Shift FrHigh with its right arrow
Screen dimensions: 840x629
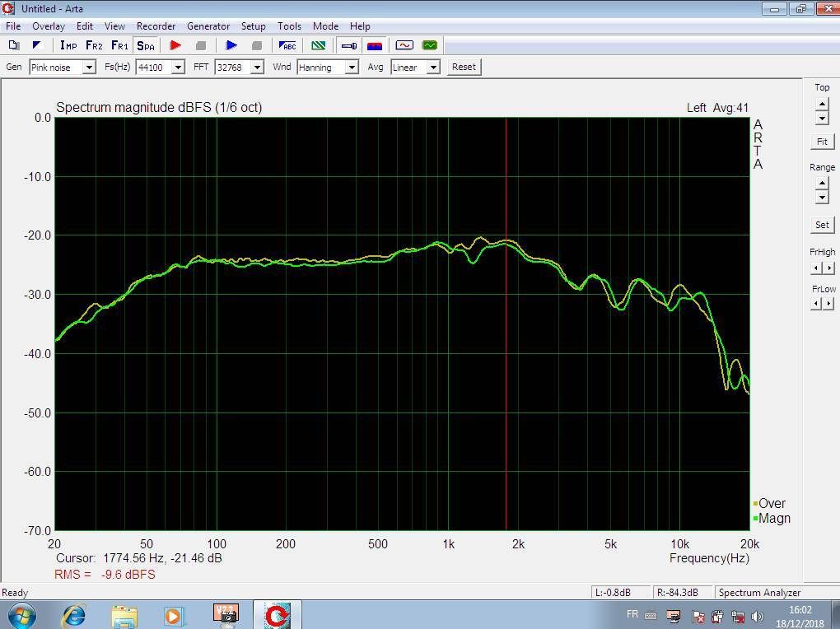828,268
